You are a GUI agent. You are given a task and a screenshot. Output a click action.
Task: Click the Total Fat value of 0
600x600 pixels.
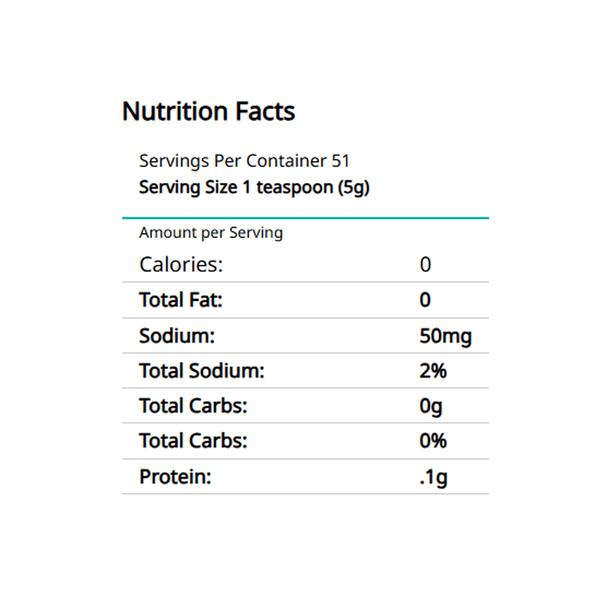click(x=425, y=300)
